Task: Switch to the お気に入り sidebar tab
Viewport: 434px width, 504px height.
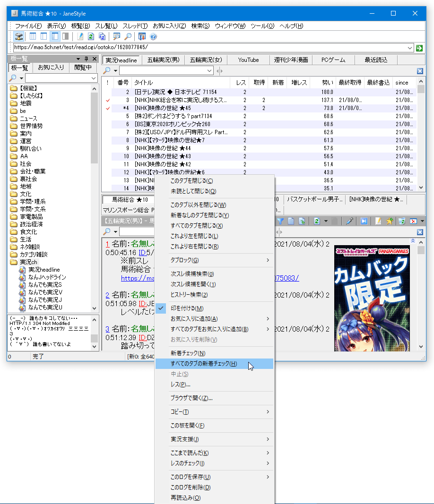Action: (51, 68)
